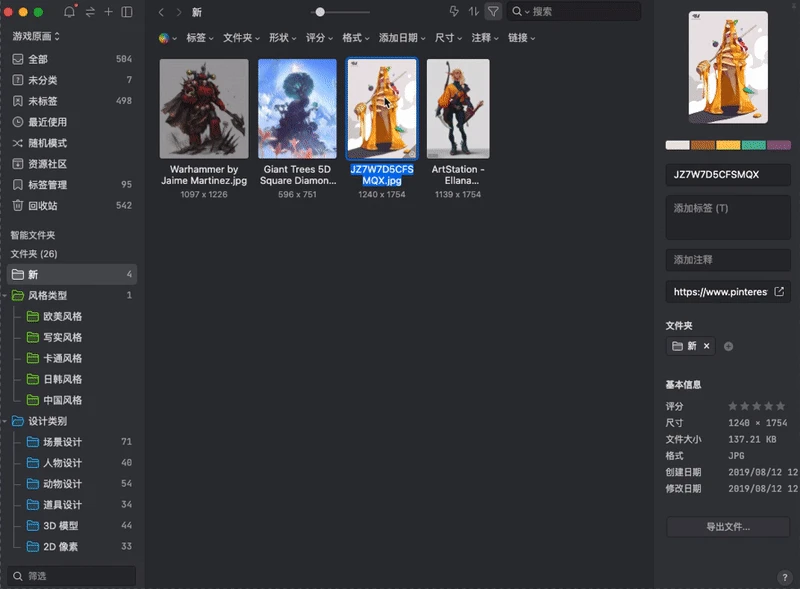Select 未分类 in the sidebar
The width and height of the screenshot is (800, 589).
tap(72, 80)
